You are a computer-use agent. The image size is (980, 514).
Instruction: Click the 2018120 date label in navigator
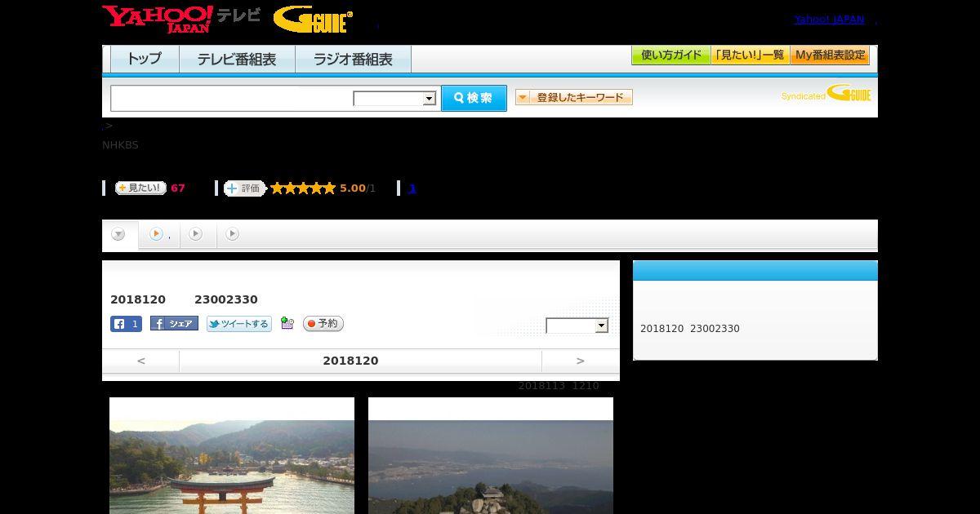point(351,361)
